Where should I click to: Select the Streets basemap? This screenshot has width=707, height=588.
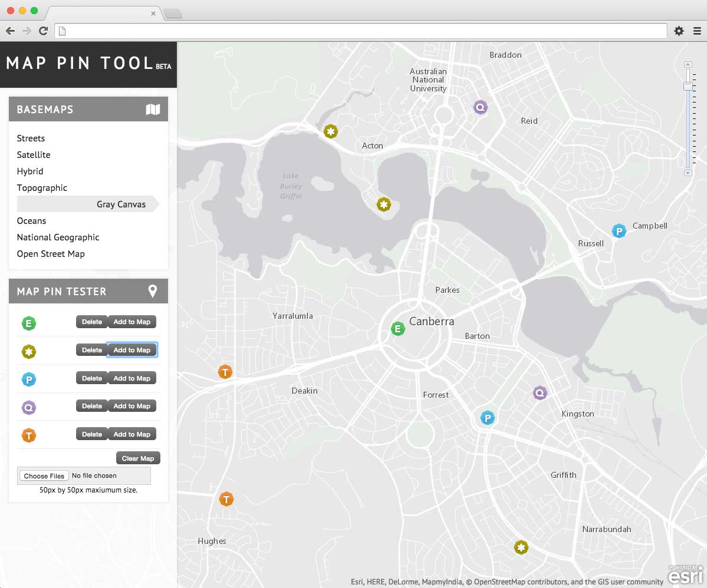click(x=31, y=138)
